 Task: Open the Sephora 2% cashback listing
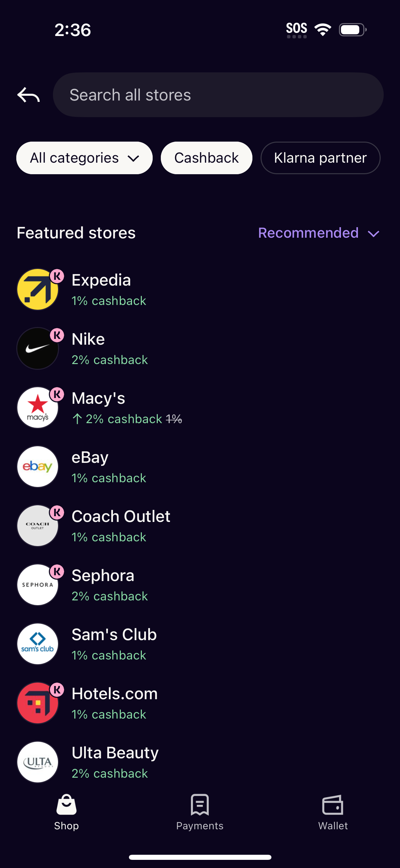pos(110,596)
